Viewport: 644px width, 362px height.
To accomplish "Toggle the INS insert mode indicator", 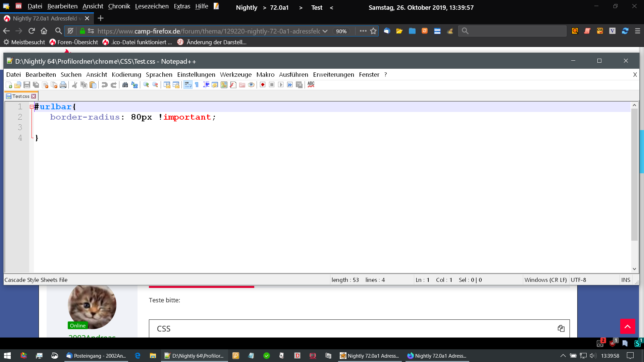I will (626, 280).
